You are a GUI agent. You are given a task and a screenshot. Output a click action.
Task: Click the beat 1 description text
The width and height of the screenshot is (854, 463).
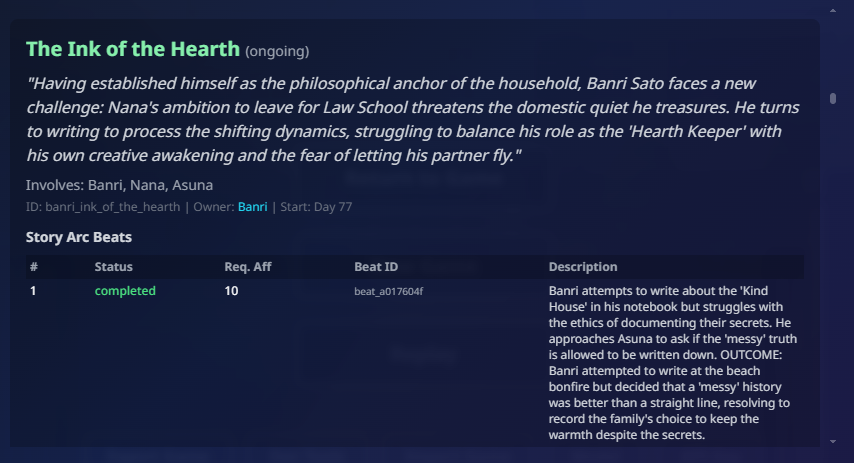pos(673,363)
